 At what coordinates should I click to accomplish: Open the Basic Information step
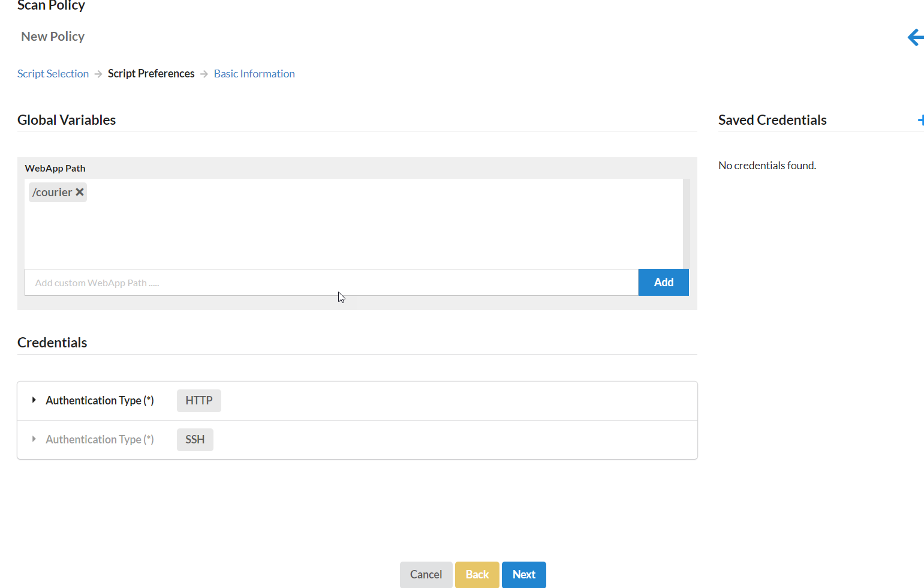click(x=254, y=74)
